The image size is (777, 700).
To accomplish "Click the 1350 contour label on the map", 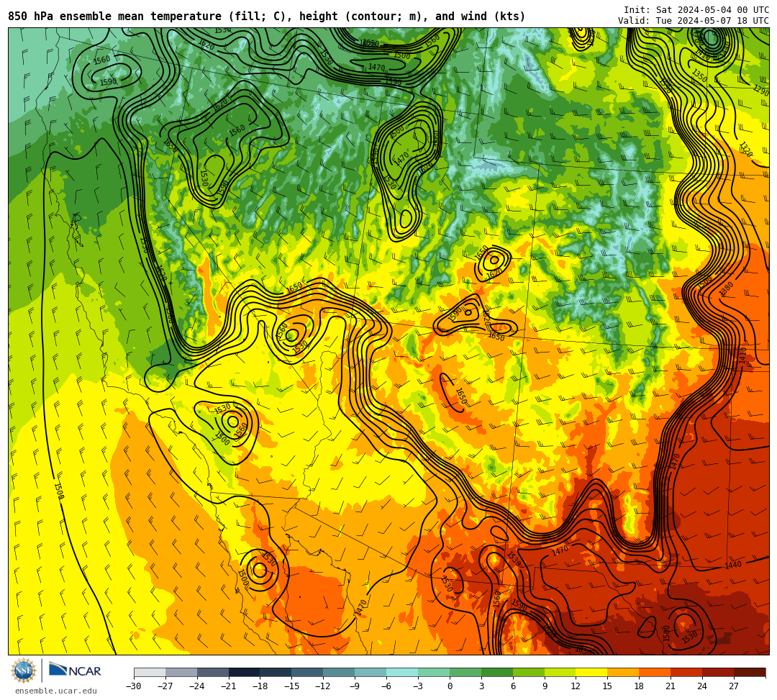I will [700, 76].
